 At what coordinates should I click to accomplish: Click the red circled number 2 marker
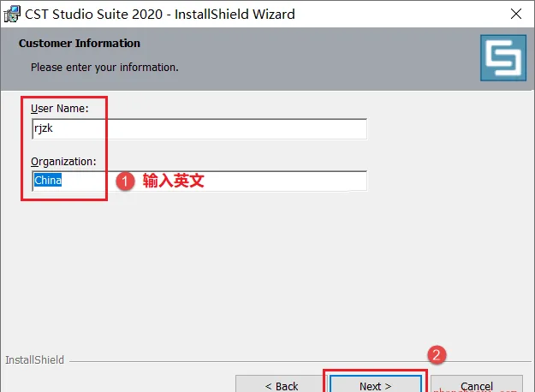tap(437, 355)
